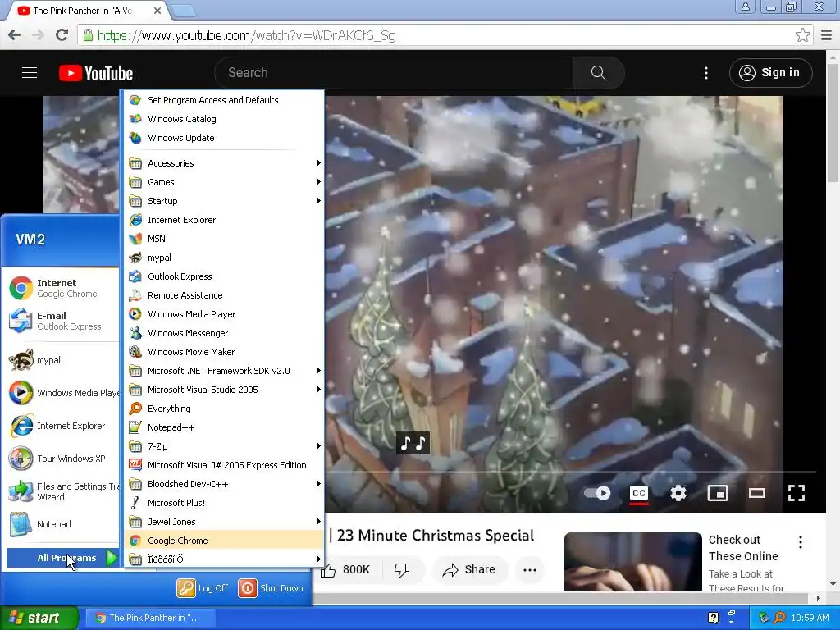
Task: Expand Microsoft Visual Studio 2005 folder
Action: point(224,390)
